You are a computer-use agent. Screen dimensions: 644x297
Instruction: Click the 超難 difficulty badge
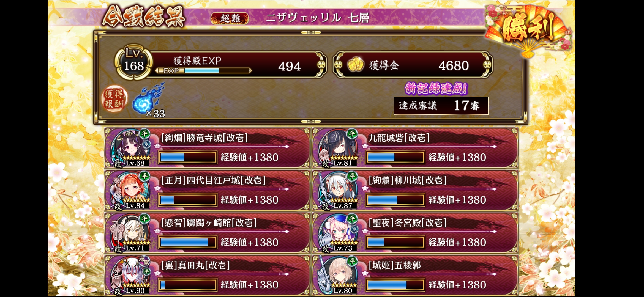point(230,18)
